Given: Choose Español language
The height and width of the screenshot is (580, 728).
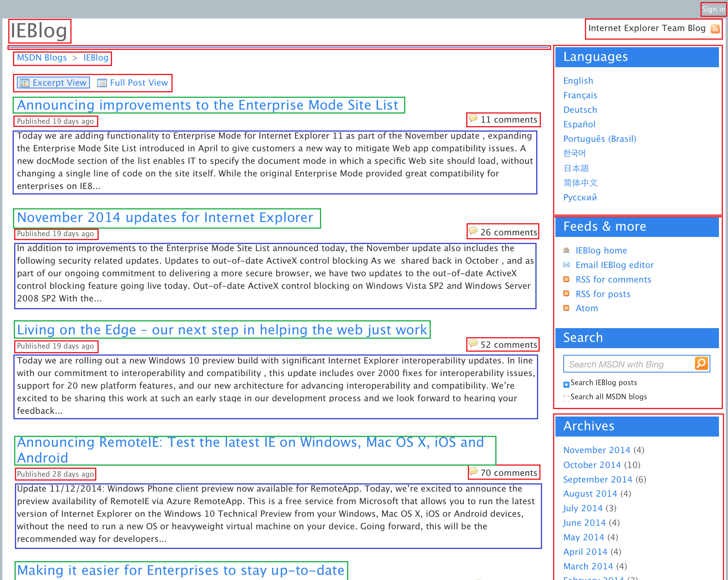Looking at the screenshot, I should (x=579, y=124).
